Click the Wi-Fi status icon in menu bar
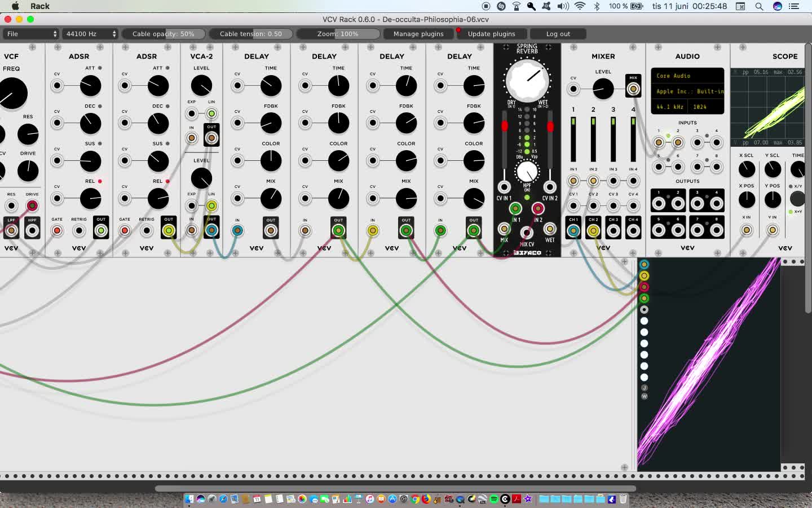The width and height of the screenshot is (812, 508). [580, 6]
